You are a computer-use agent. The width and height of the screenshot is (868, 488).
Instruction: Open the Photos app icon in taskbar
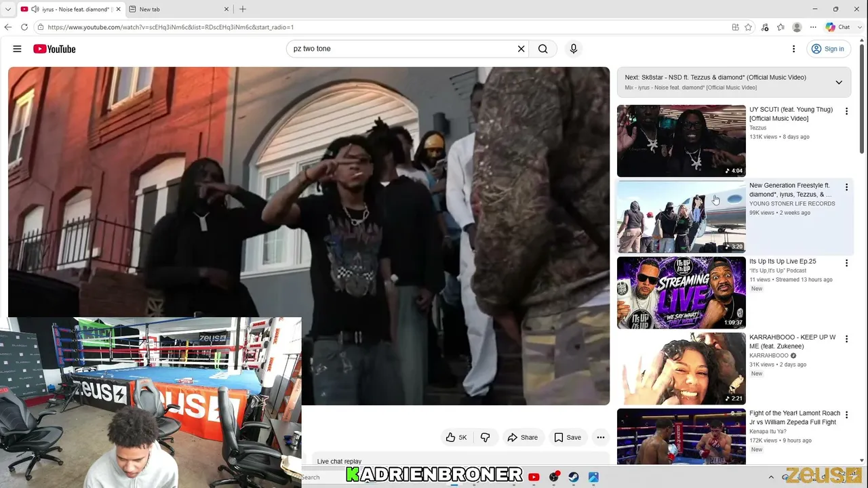593,477
